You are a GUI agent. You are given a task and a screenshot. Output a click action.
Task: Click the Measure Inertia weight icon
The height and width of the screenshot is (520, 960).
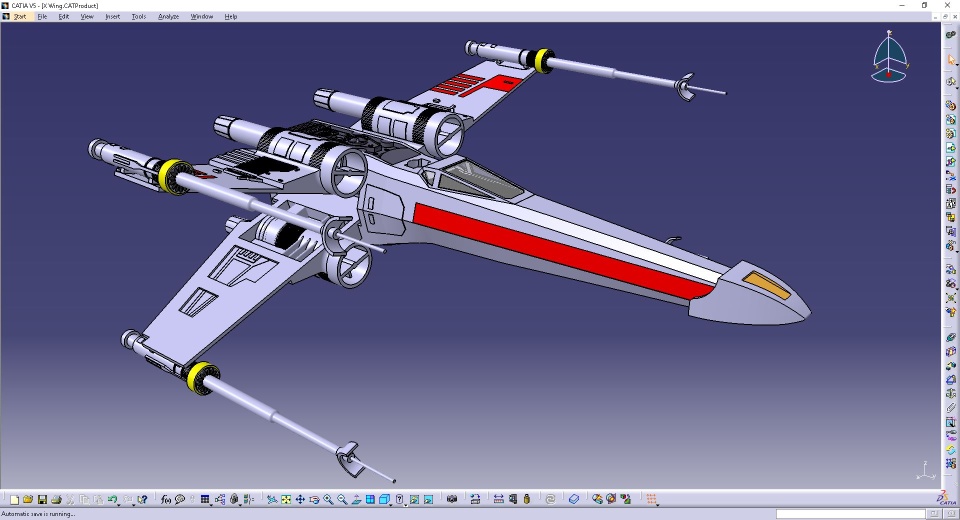(527, 499)
